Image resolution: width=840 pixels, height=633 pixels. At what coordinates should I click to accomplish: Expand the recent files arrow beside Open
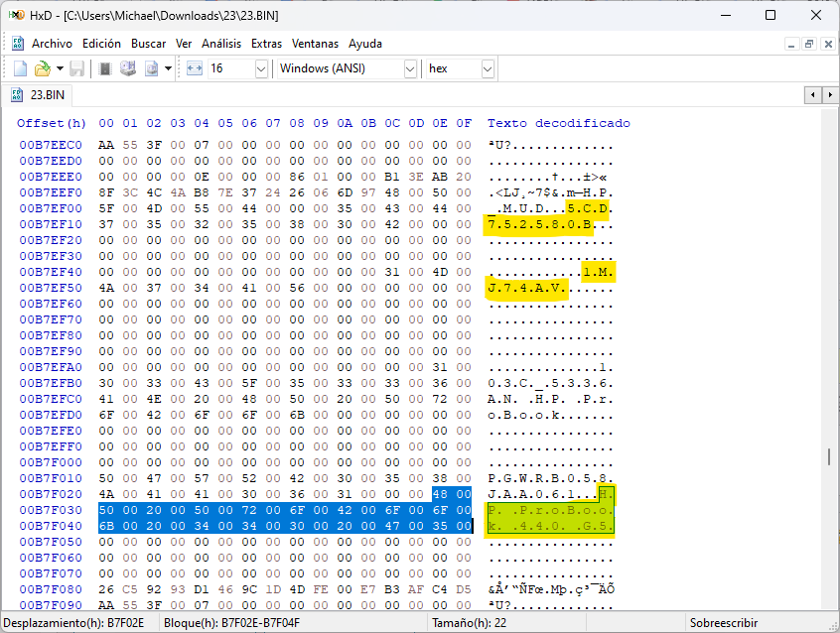tap(60, 68)
